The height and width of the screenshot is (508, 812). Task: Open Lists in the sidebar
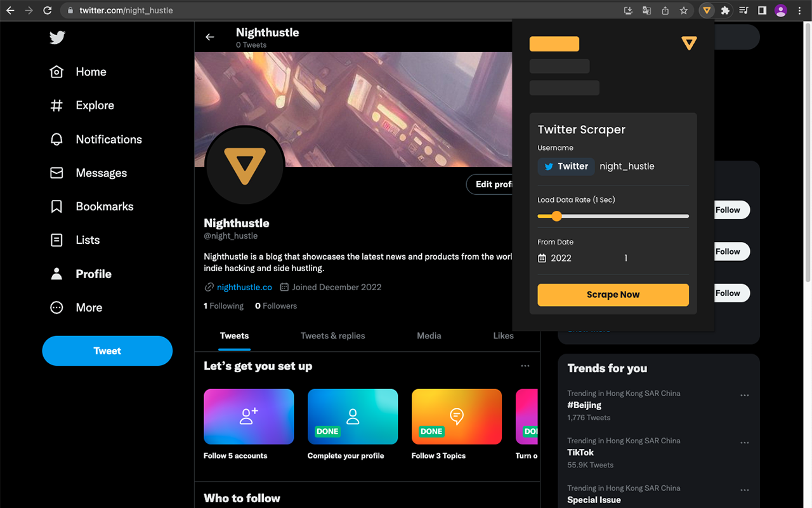(75, 240)
